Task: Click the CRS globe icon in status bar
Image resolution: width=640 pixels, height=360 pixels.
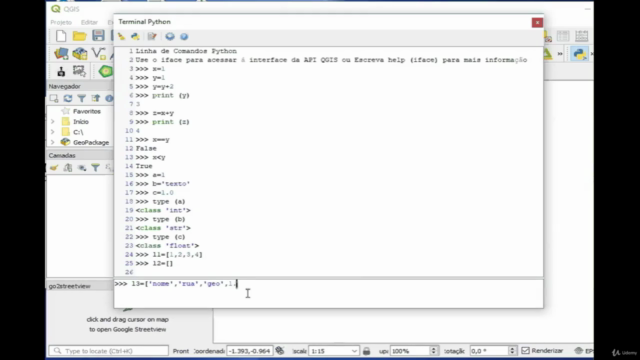Action: pyautogui.click(x=578, y=351)
